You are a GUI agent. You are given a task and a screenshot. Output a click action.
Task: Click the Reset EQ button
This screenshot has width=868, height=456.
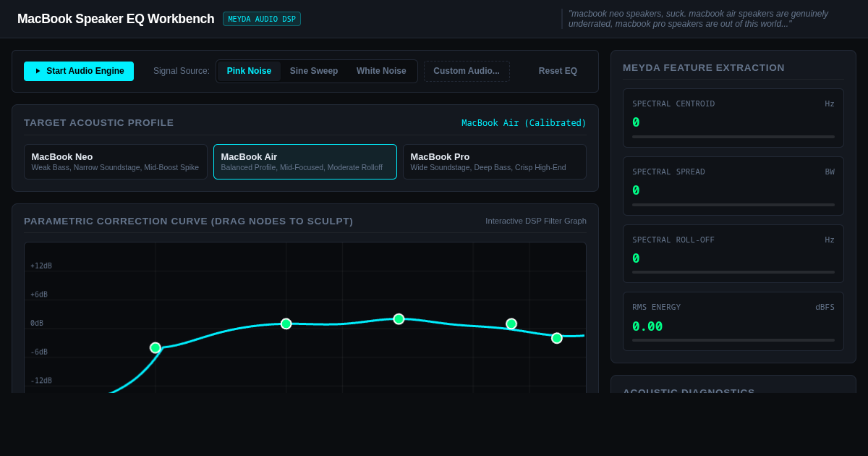point(558,71)
